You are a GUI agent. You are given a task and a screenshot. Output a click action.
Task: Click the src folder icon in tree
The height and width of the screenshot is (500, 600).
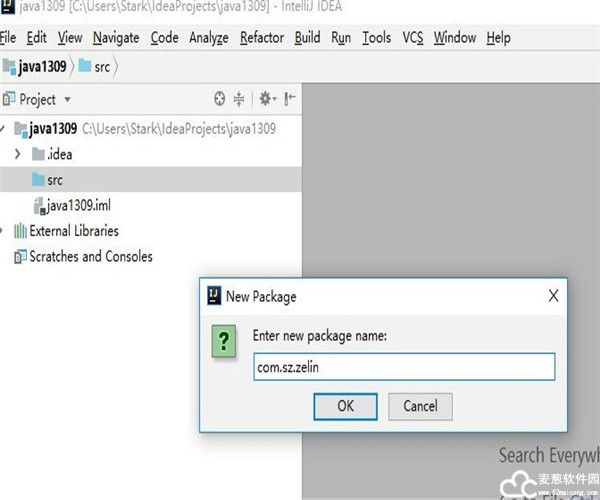(38, 179)
